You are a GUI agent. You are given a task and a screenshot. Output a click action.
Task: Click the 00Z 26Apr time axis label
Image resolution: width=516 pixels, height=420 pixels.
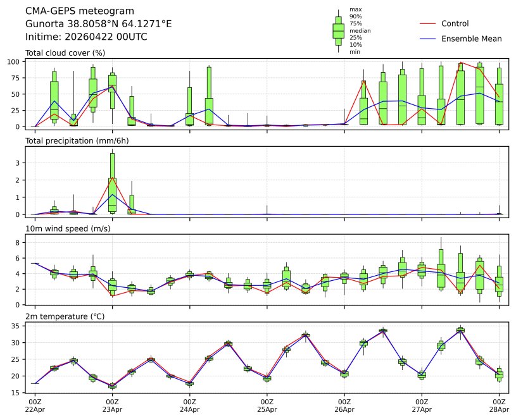coord(344,405)
